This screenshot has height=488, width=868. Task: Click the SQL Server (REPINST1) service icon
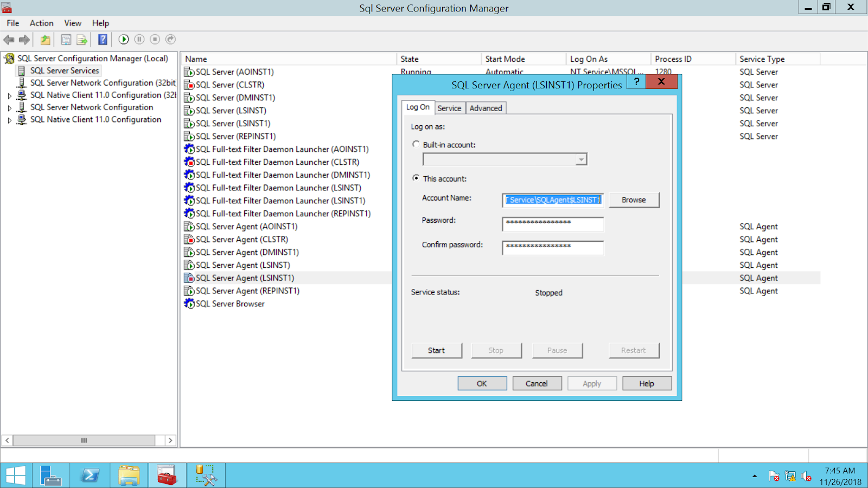click(189, 137)
